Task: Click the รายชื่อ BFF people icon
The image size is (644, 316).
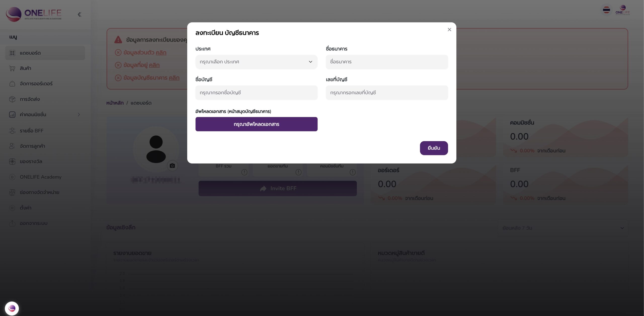Action: 12,131
